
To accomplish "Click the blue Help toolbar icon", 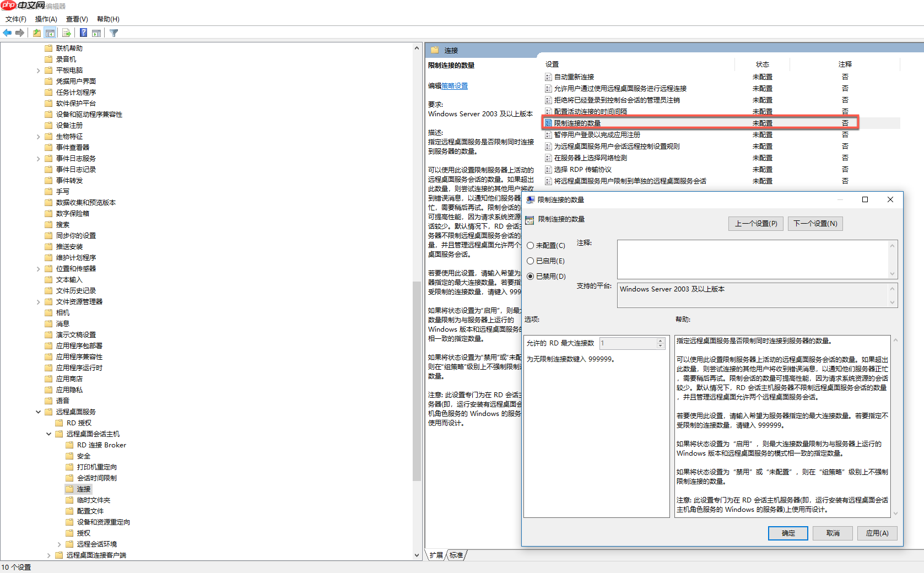I will coord(83,33).
